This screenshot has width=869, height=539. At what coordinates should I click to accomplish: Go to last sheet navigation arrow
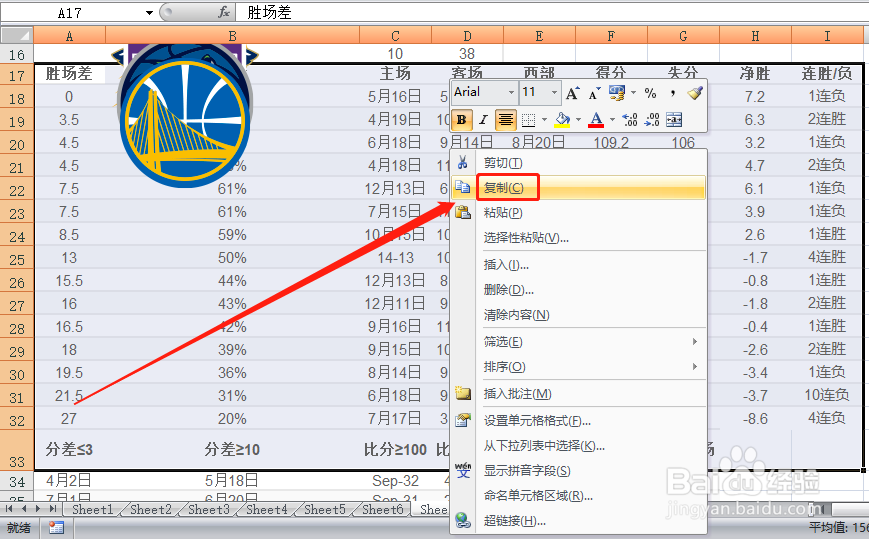pos(53,509)
